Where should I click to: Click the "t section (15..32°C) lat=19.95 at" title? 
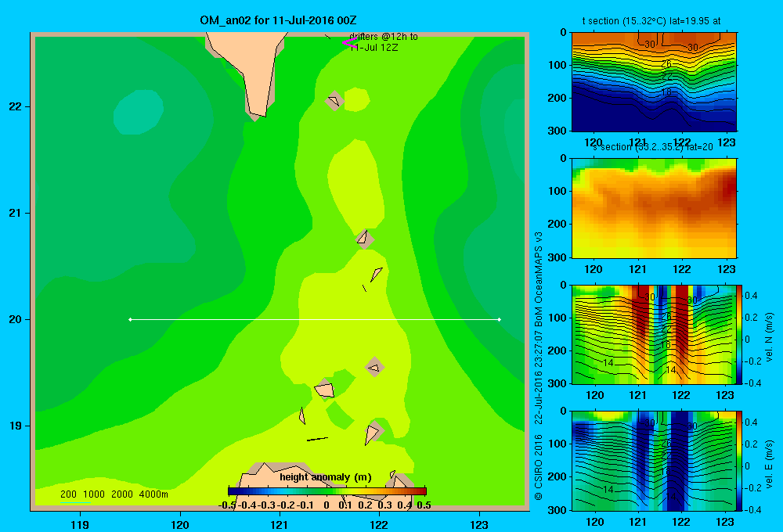click(x=651, y=21)
